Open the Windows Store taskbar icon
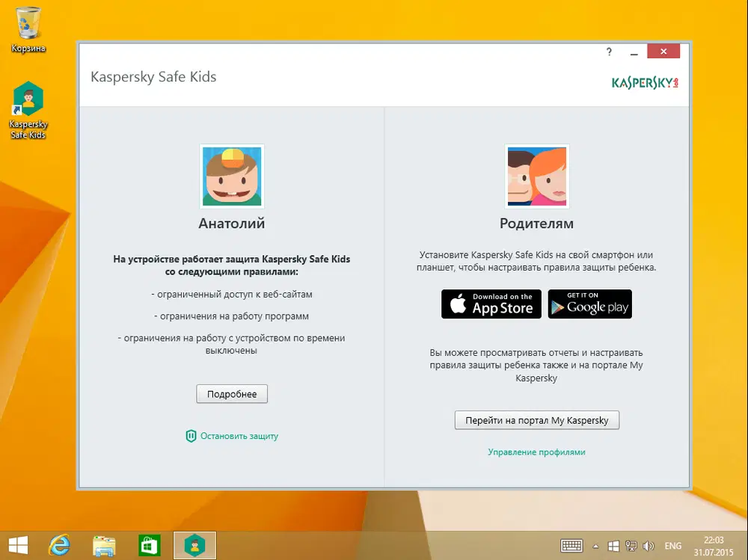Screen dimensions: 748x560 point(149,545)
